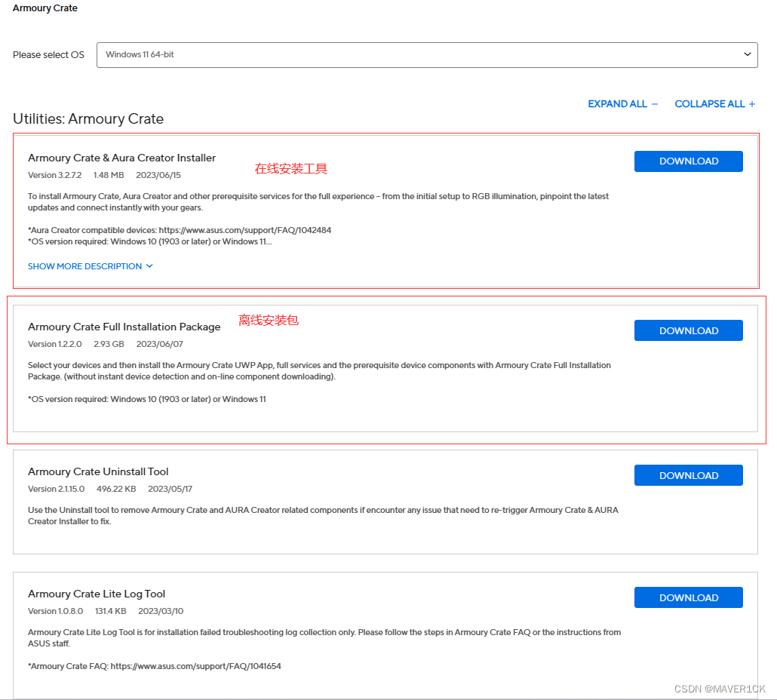Click '2.93 GB' file size text

pos(109,344)
